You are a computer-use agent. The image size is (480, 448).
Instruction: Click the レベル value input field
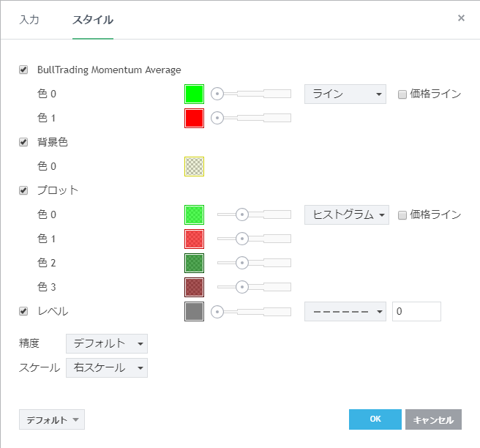416,311
